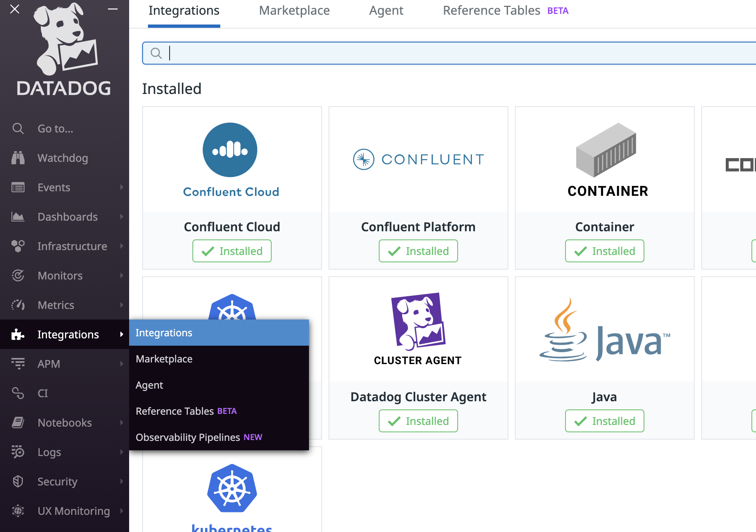756x532 pixels.
Task: Select Marketplace in the flyout submenu
Action: (219, 359)
